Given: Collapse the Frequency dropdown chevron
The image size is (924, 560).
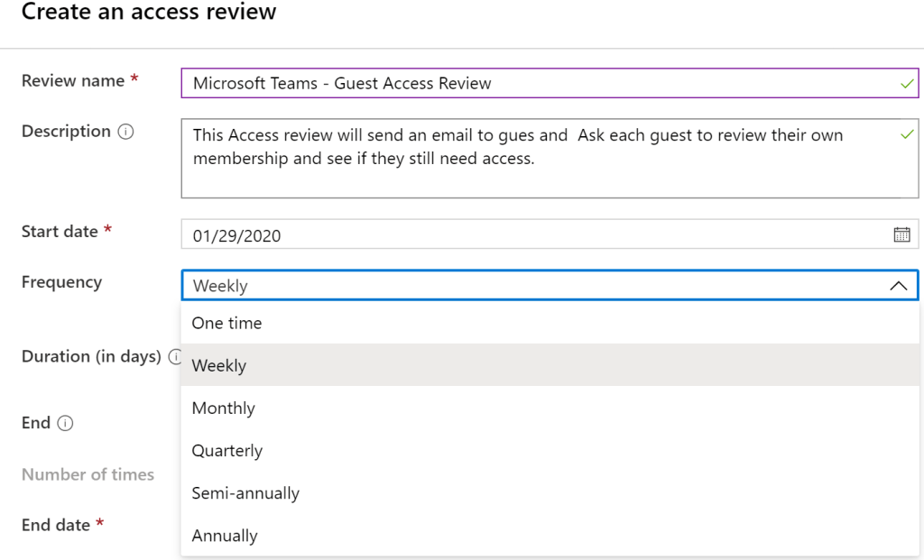Looking at the screenshot, I should (x=898, y=286).
